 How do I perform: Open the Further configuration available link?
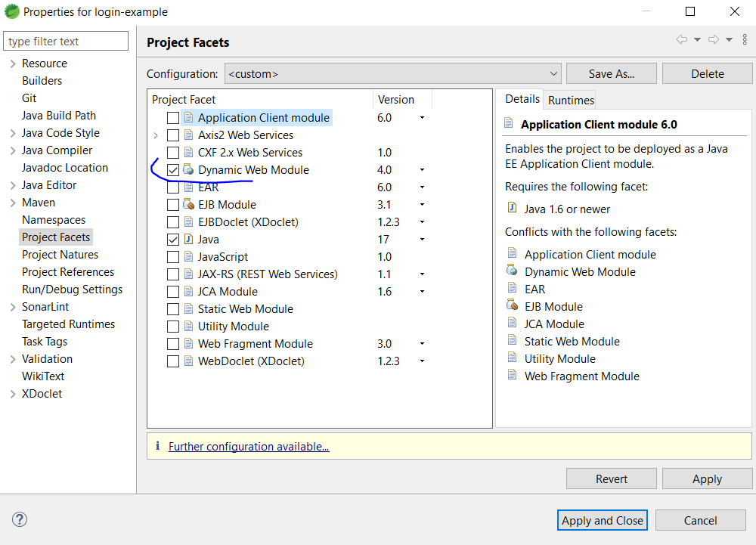pos(249,447)
